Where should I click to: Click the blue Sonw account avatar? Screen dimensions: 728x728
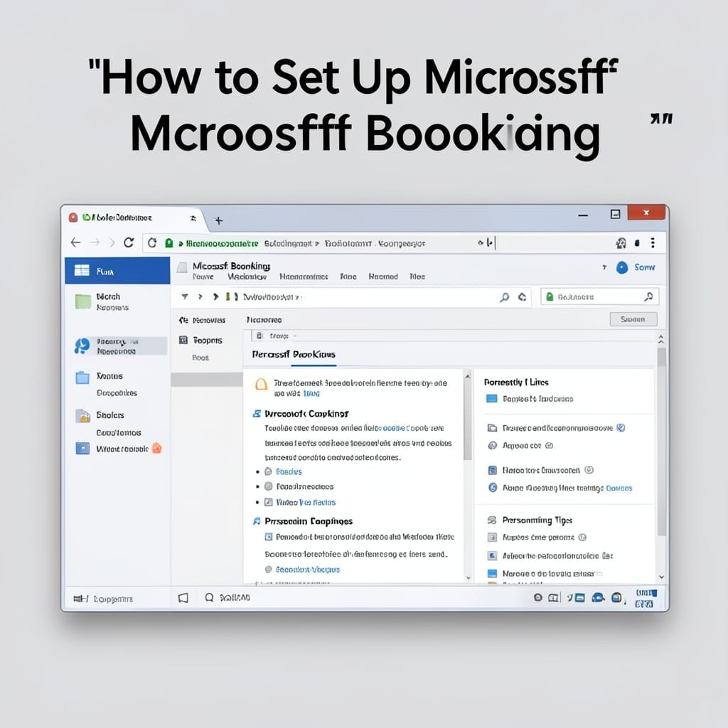(x=621, y=267)
